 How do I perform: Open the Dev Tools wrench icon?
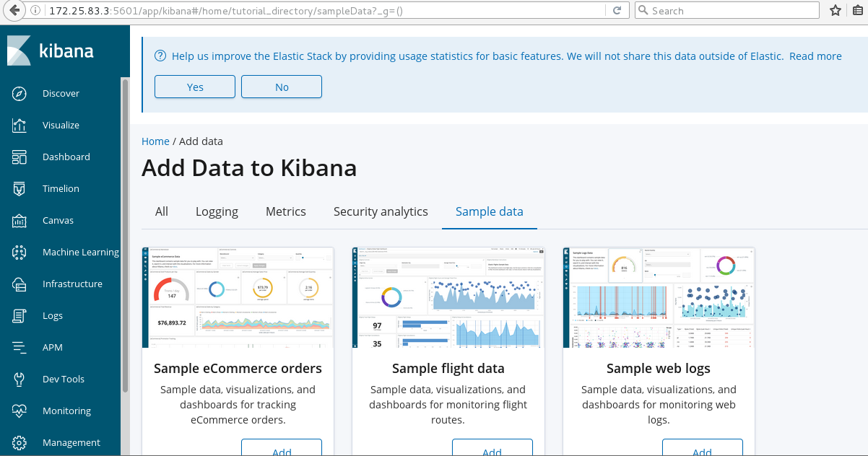19,380
